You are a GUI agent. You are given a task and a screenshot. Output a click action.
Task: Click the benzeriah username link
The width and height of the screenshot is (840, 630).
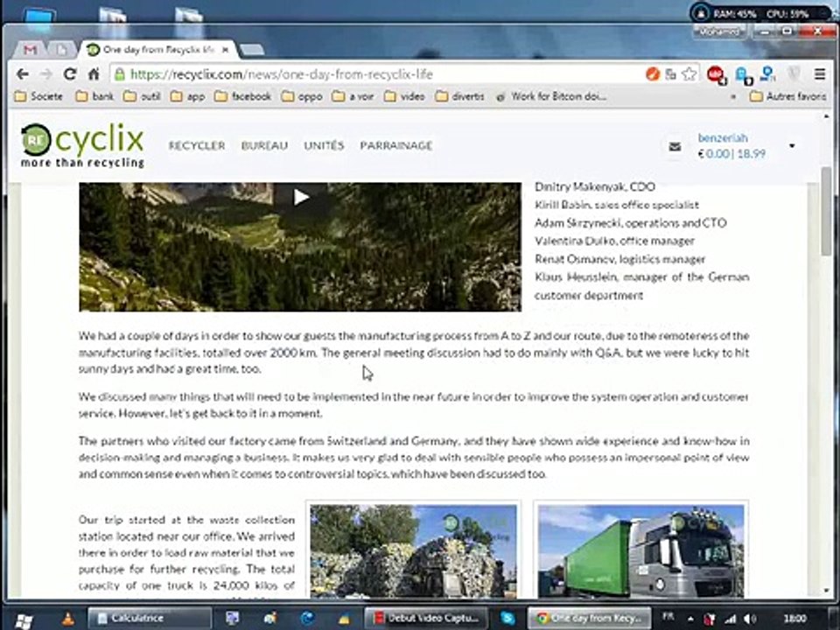coord(723,137)
